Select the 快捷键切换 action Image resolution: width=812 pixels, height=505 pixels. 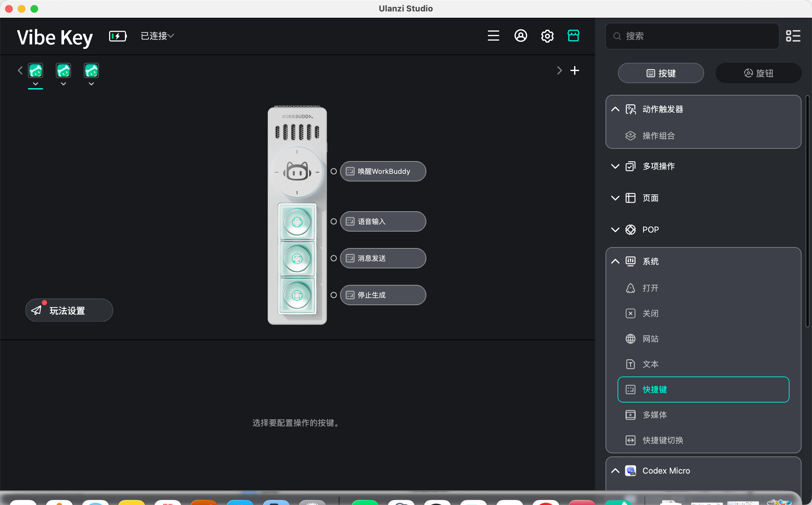(x=703, y=440)
